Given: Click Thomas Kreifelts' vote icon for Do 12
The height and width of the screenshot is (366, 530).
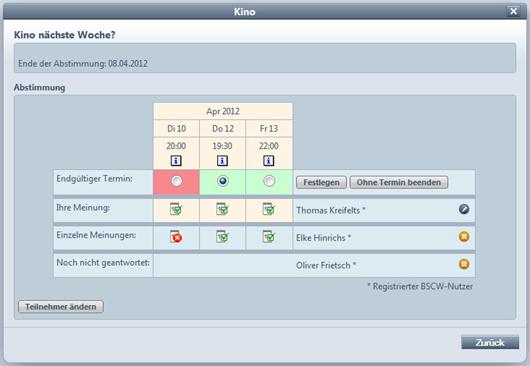Looking at the screenshot, I should click(222, 209).
